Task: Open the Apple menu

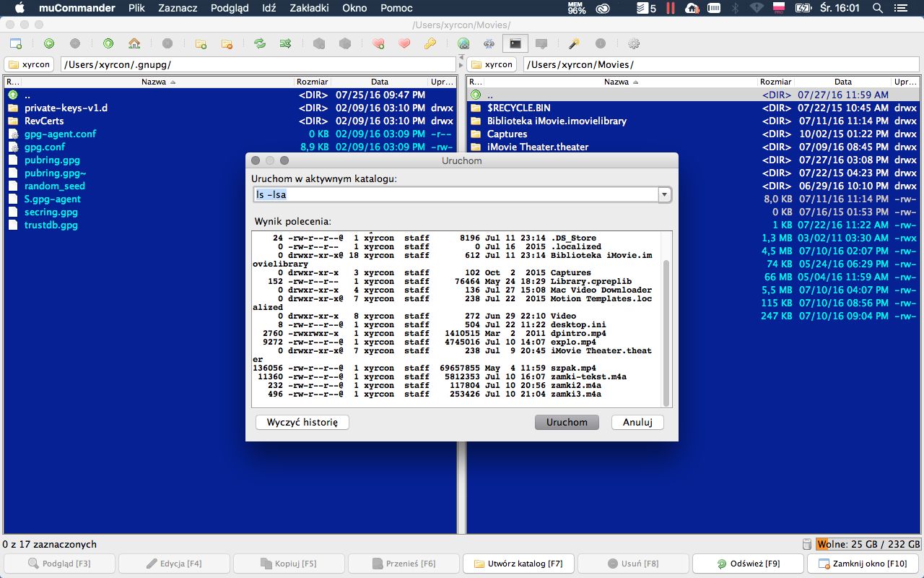Action: [x=19, y=8]
